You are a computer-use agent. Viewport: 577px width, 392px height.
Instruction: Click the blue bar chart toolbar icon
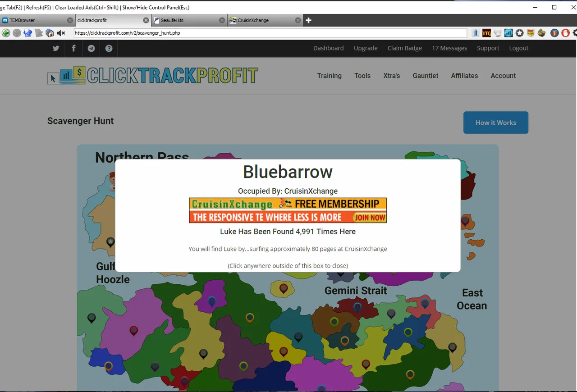(x=508, y=33)
